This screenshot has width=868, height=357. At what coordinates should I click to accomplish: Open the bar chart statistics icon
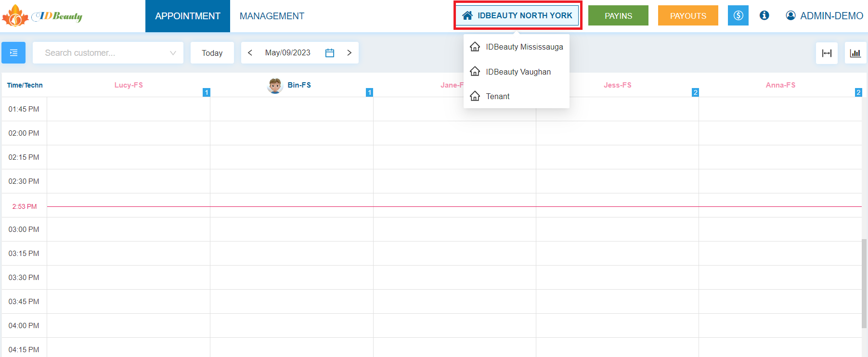click(x=855, y=53)
